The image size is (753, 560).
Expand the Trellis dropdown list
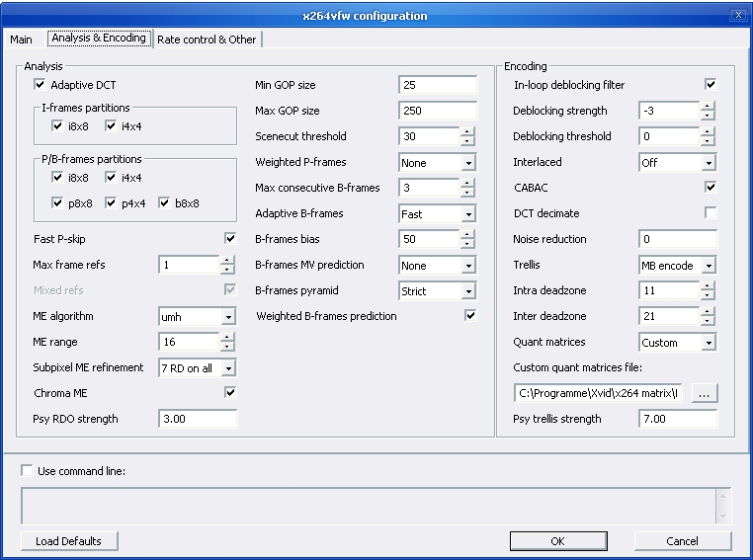point(709,266)
